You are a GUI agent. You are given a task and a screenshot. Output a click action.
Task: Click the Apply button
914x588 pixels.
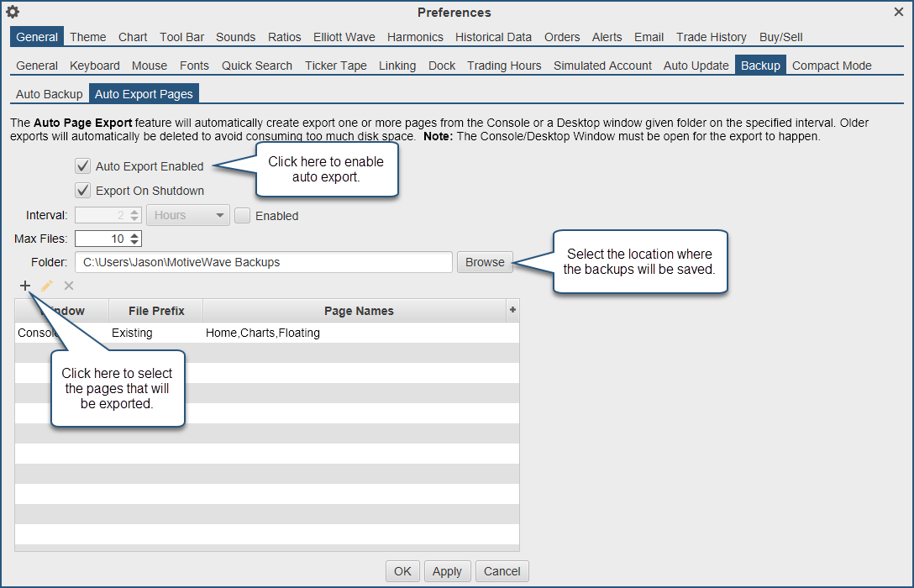pos(447,571)
